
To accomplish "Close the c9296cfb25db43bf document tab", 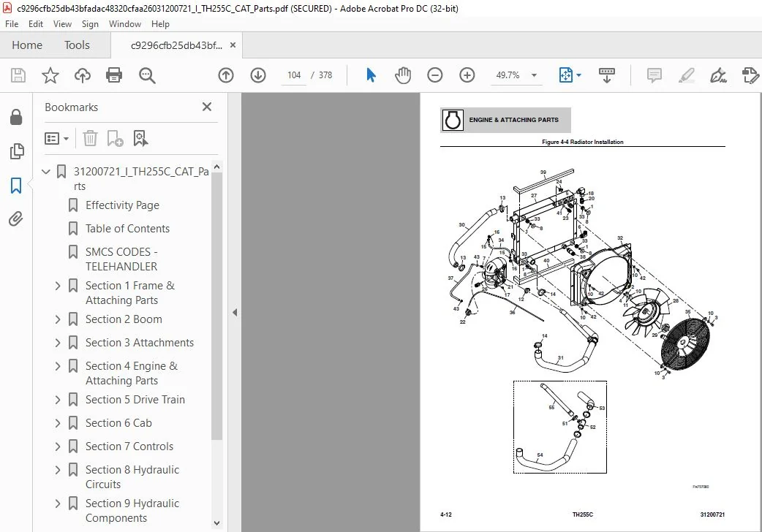I will click(233, 45).
